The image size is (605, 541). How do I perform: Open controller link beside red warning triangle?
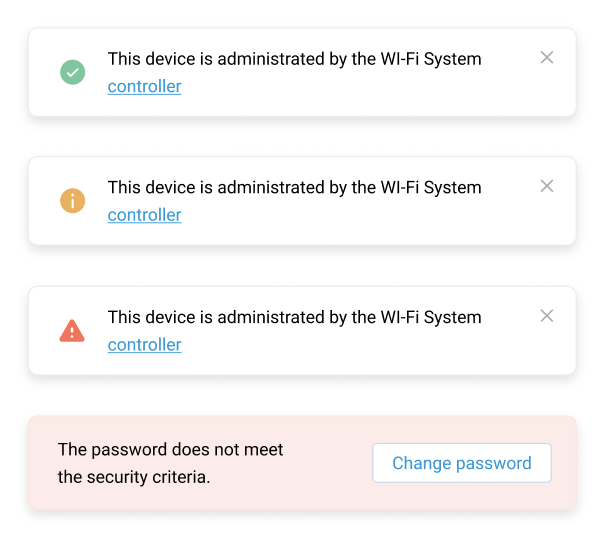point(144,345)
